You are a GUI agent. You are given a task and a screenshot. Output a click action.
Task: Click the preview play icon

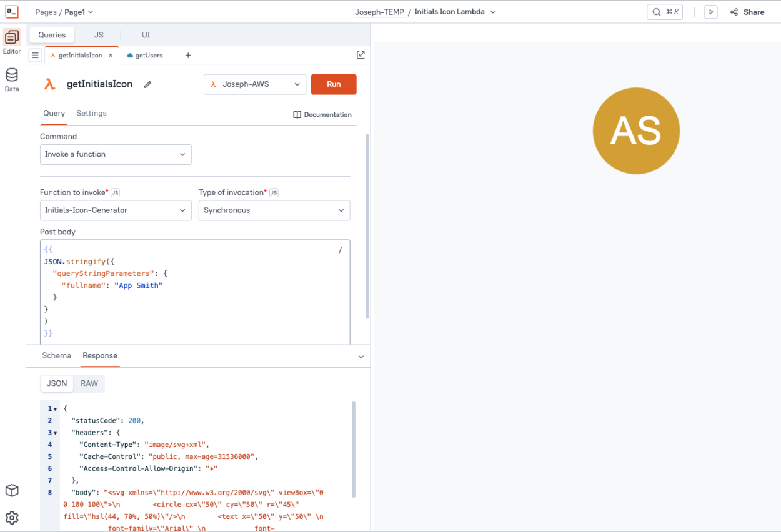710,12
